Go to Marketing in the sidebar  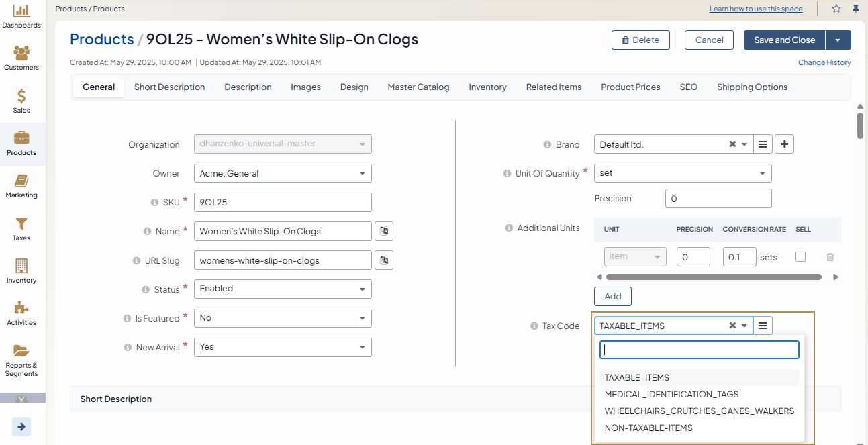click(x=21, y=182)
